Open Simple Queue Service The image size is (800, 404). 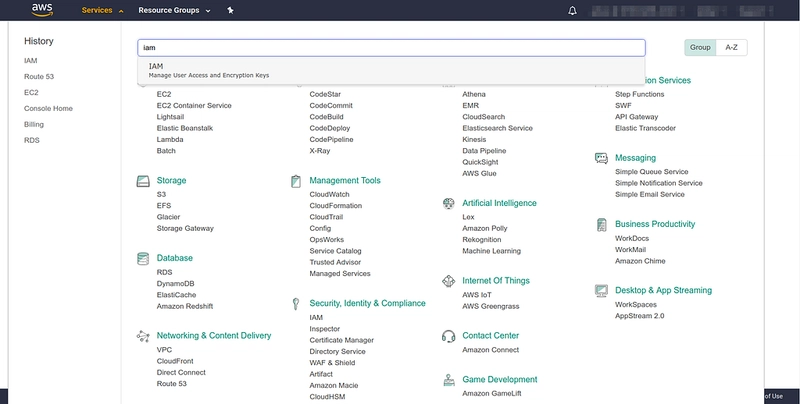coord(651,172)
